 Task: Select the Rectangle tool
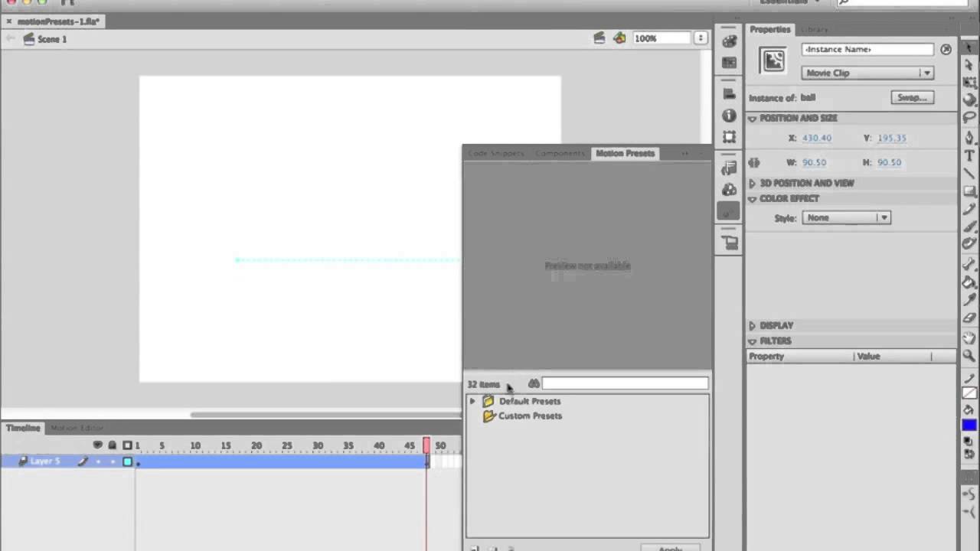[969, 191]
